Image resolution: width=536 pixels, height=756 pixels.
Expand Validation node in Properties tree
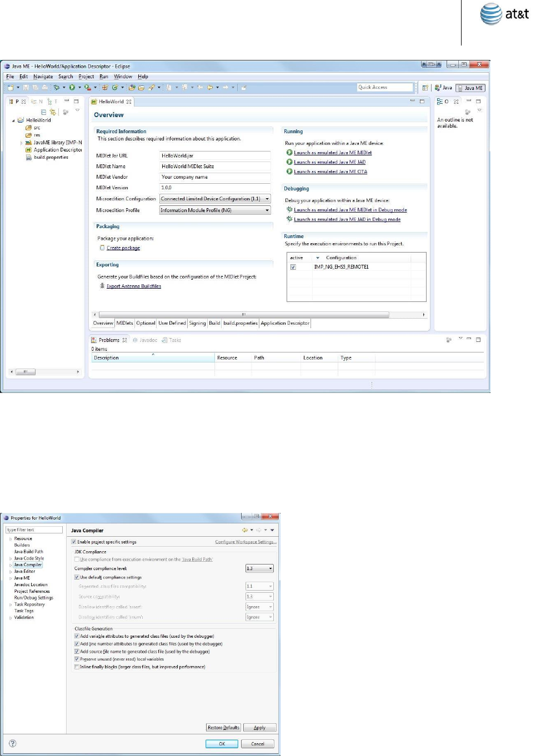click(x=11, y=618)
